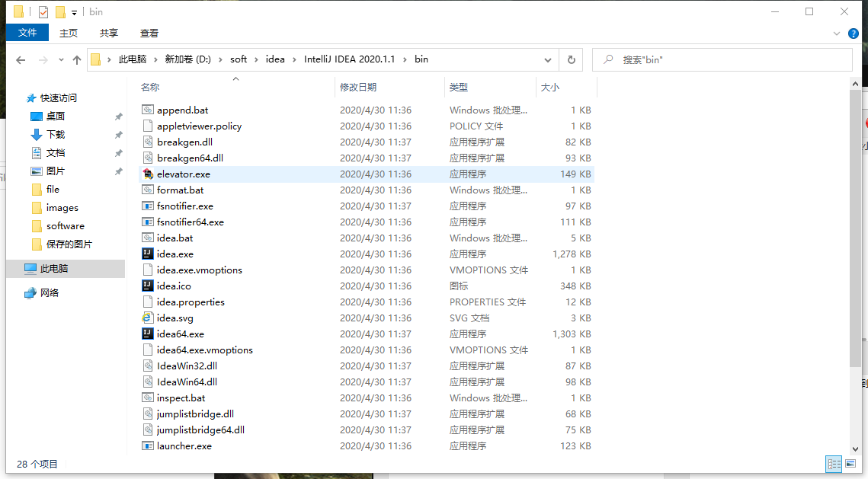The height and width of the screenshot is (479, 868).
Task: Sort files by 修改日期 column header
Action: (358, 88)
